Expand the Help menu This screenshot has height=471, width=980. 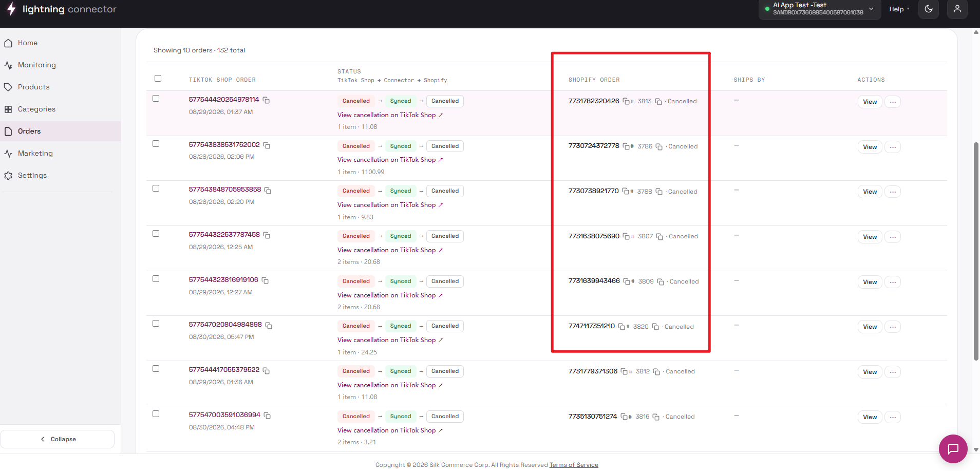tap(899, 9)
